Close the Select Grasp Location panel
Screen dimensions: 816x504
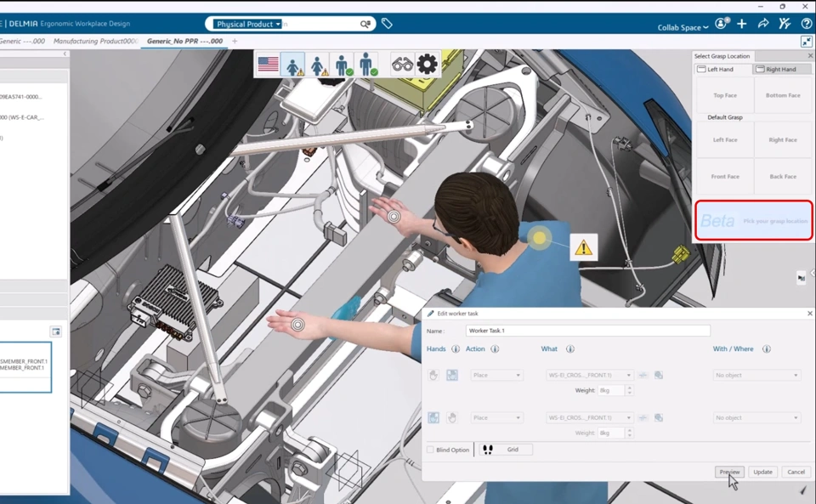point(810,55)
